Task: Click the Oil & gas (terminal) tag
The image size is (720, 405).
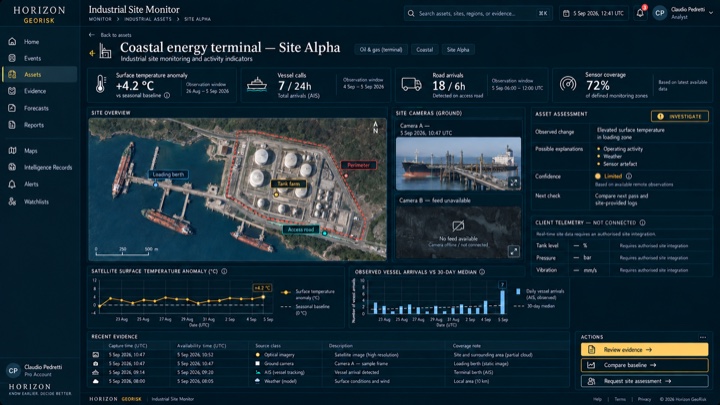Action: (381, 50)
